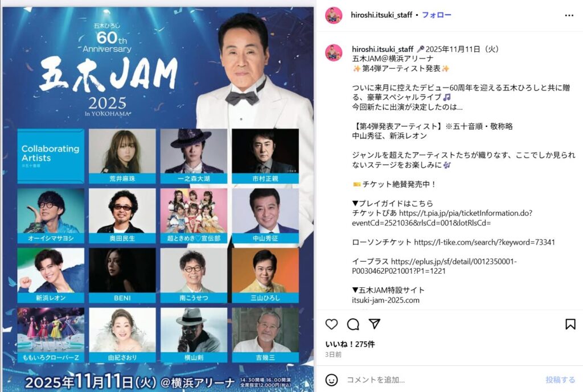Click ももいろクローバーZ group photo tile

click(51, 335)
